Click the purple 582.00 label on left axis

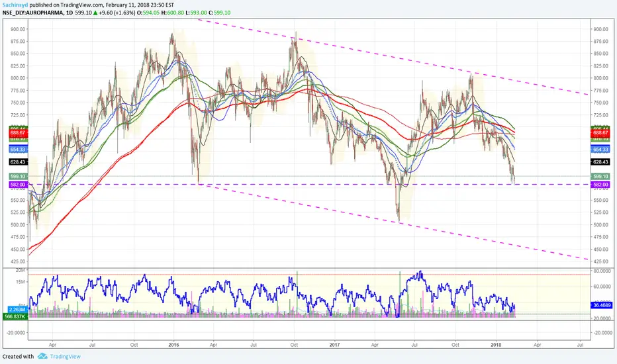tap(18, 185)
